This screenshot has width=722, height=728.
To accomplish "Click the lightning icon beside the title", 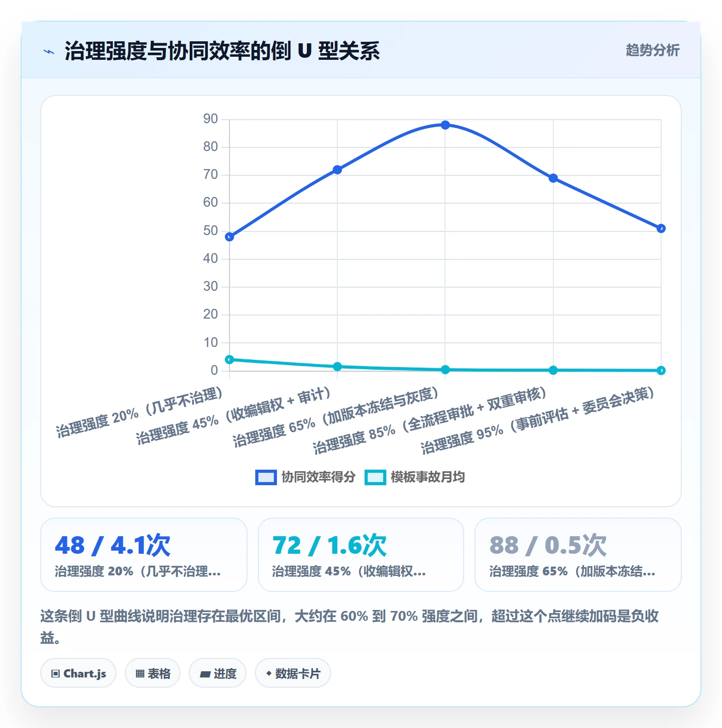I will [49, 52].
